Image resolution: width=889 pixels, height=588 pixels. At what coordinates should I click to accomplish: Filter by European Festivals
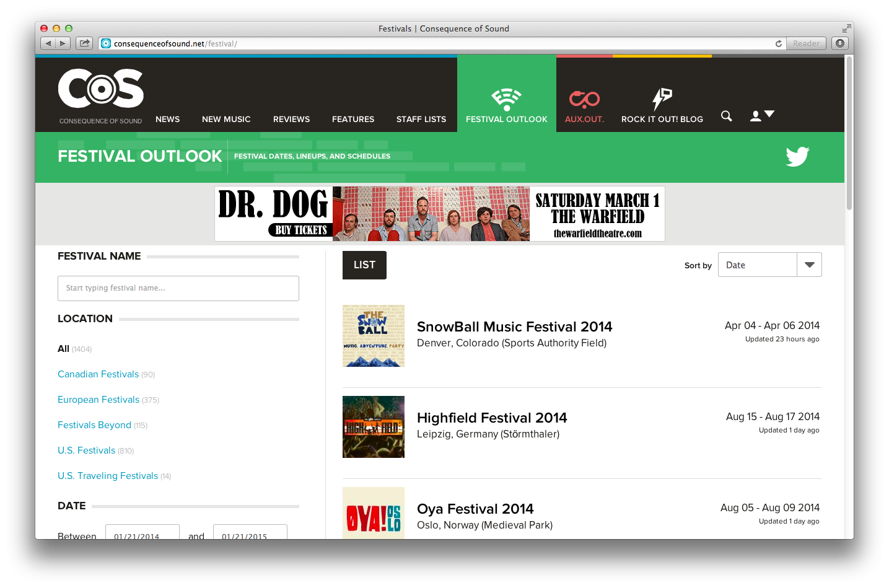99,400
